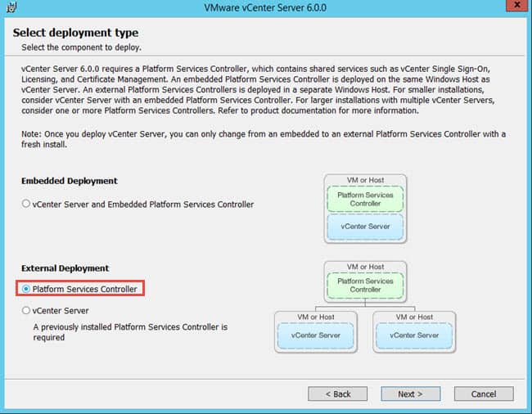Go to previous step with Back button

tap(337, 394)
